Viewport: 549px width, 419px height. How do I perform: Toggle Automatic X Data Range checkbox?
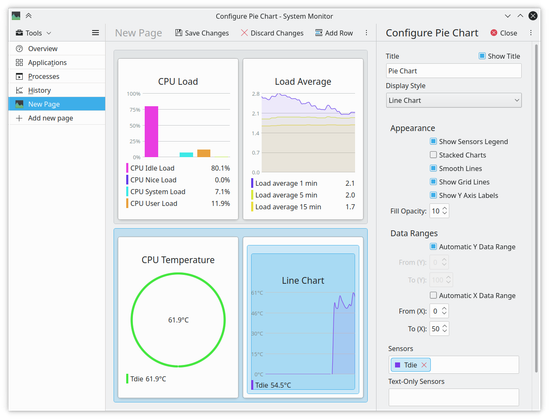(433, 295)
